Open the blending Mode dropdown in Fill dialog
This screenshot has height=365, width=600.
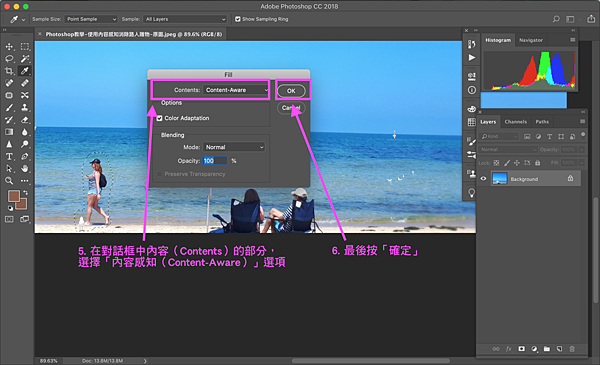click(x=234, y=147)
